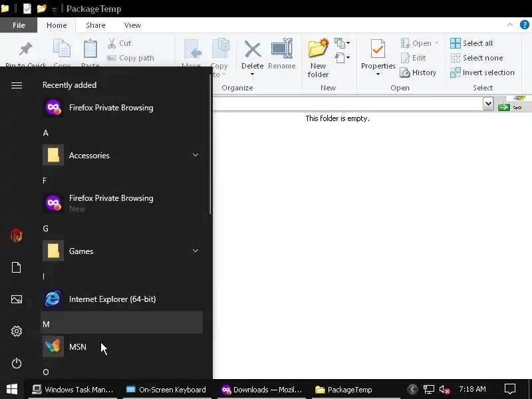Open the Start menu hamburger expand icon

pos(17,85)
